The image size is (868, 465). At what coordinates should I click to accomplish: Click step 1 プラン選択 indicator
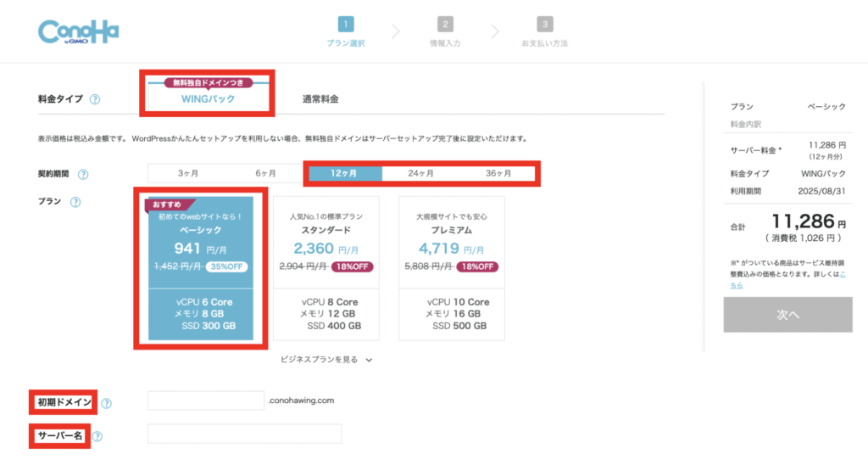tap(346, 32)
